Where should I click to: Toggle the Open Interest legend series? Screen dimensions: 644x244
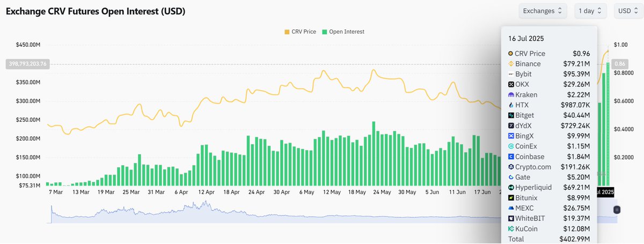(x=345, y=32)
